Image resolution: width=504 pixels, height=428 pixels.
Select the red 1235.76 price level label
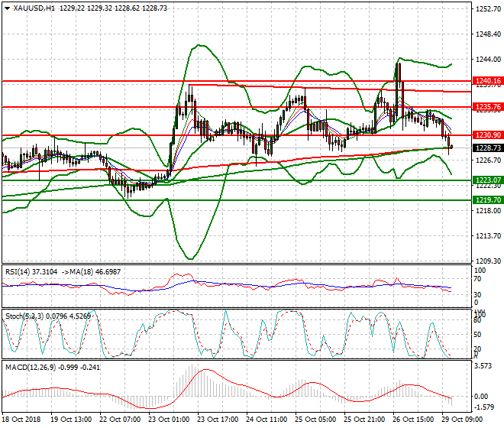coord(488,107)
